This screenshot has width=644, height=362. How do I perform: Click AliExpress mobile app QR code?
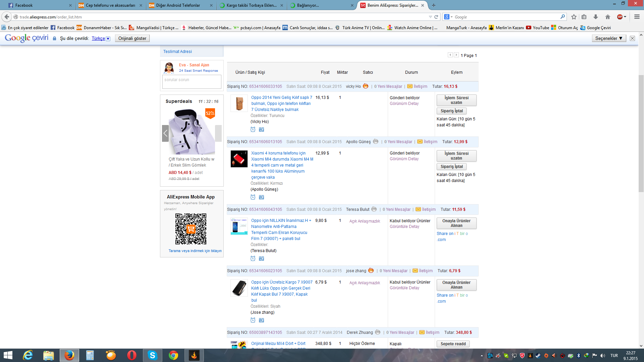191,229
